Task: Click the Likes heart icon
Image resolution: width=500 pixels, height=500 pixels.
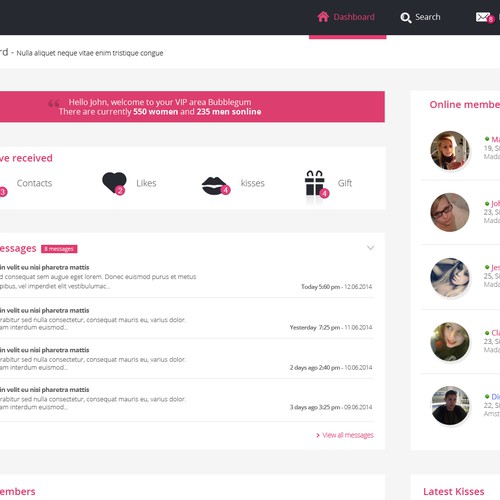Action: click(114, 183)
